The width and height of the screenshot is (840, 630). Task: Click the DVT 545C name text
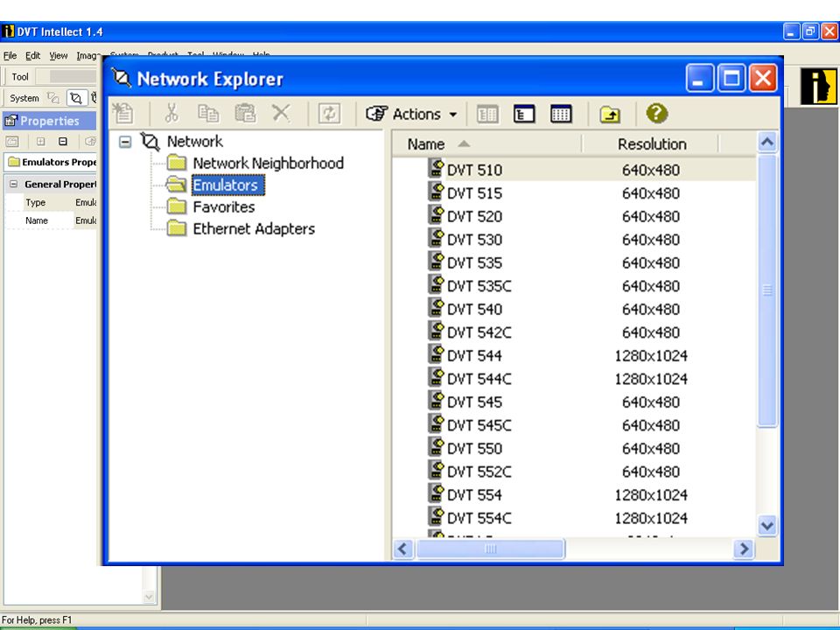click(479, 425)
